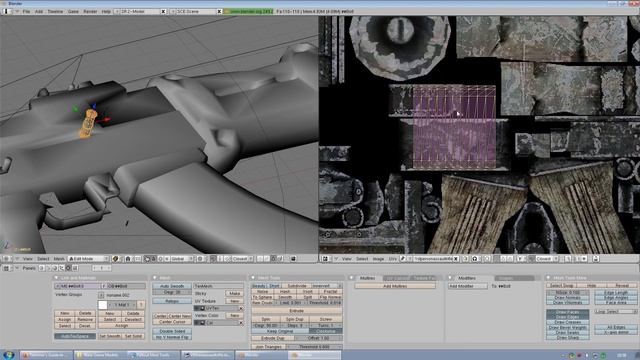The height and width of the screenshot is (360, 640).
Task: Click the lock icon in UV header
Action: point(596,259)
